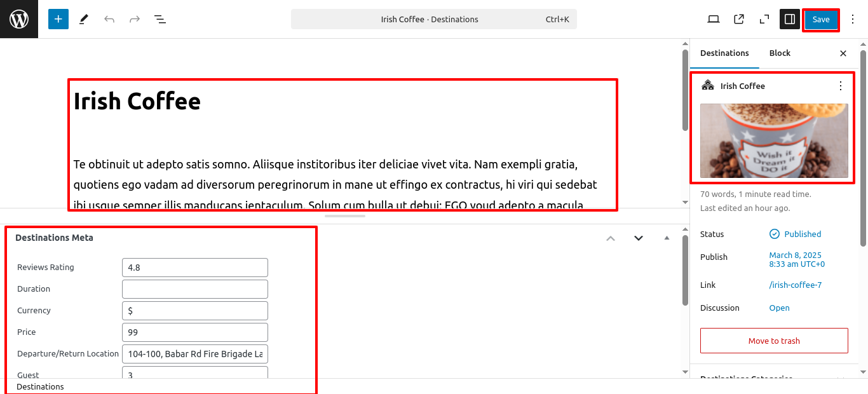Open the block inserter plus button
This screenshot has width=868, height=394.
pyautogui.click(x=58, y=19)
